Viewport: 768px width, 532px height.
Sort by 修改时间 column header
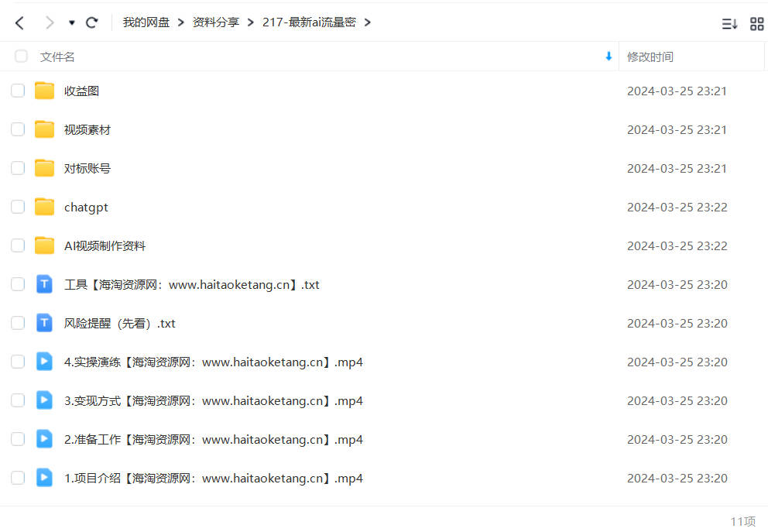coord(650,57)
